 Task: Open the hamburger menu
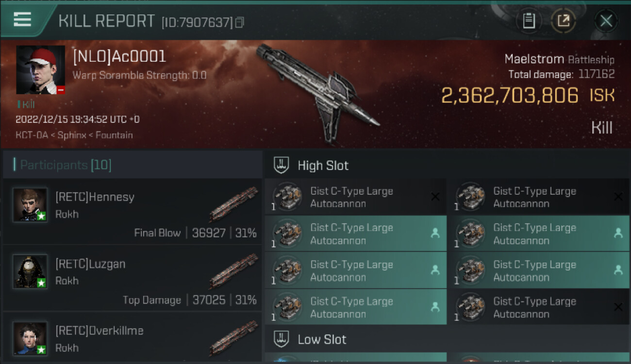(22, 20)
